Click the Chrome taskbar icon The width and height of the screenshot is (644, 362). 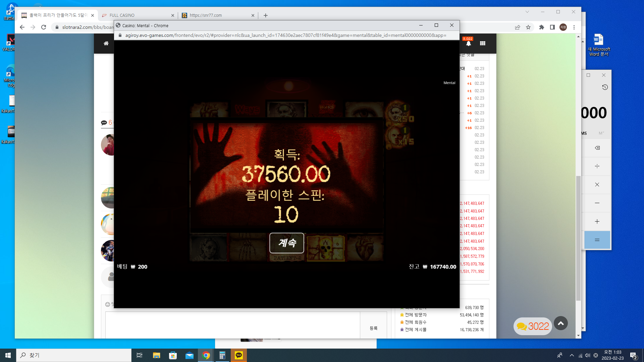pyautogui.click(x=206, y=355)
